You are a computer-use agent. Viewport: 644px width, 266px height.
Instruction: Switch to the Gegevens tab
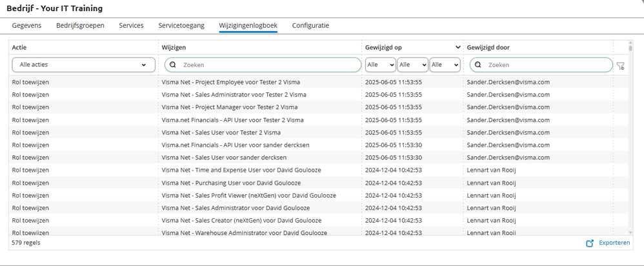(27, 25)
